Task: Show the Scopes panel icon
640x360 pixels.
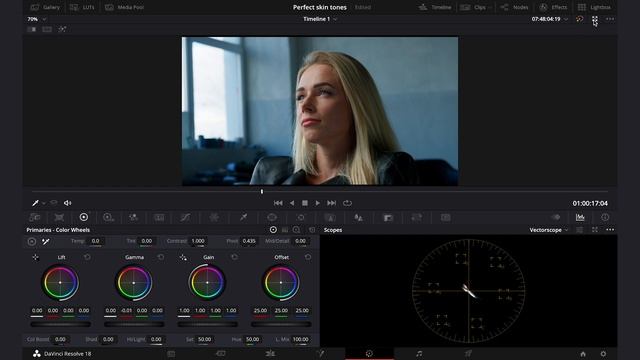Action: point(580,217)
